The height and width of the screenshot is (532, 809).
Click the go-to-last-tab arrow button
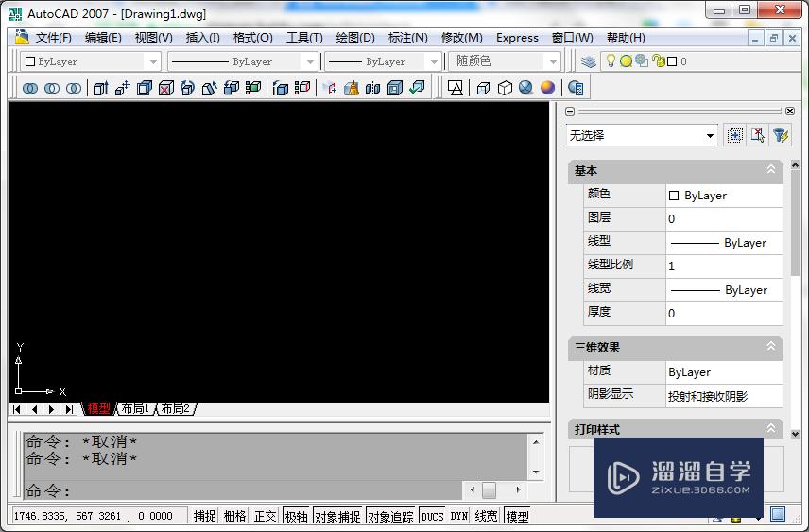click(69, 410)
